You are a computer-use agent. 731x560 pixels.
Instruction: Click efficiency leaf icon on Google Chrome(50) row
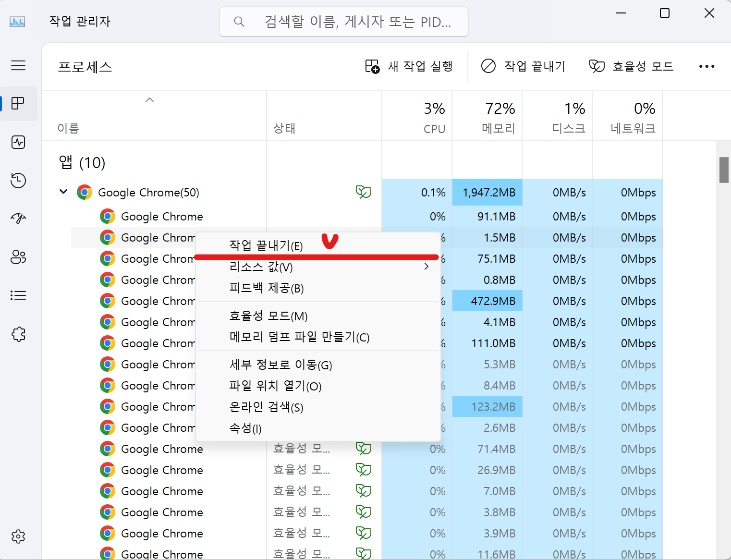pos(364,193)
